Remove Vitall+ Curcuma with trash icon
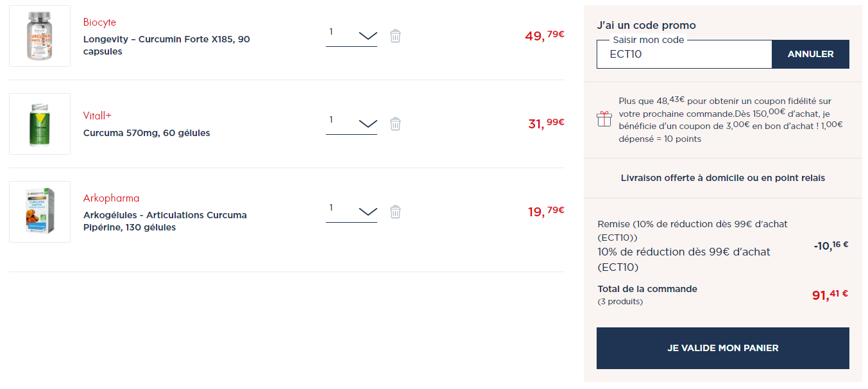Viewport: 868px width, 389px height. tap(395, 124)
